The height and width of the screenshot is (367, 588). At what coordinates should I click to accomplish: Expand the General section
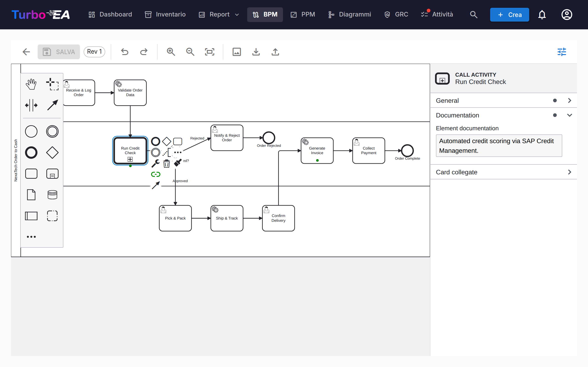503,100
